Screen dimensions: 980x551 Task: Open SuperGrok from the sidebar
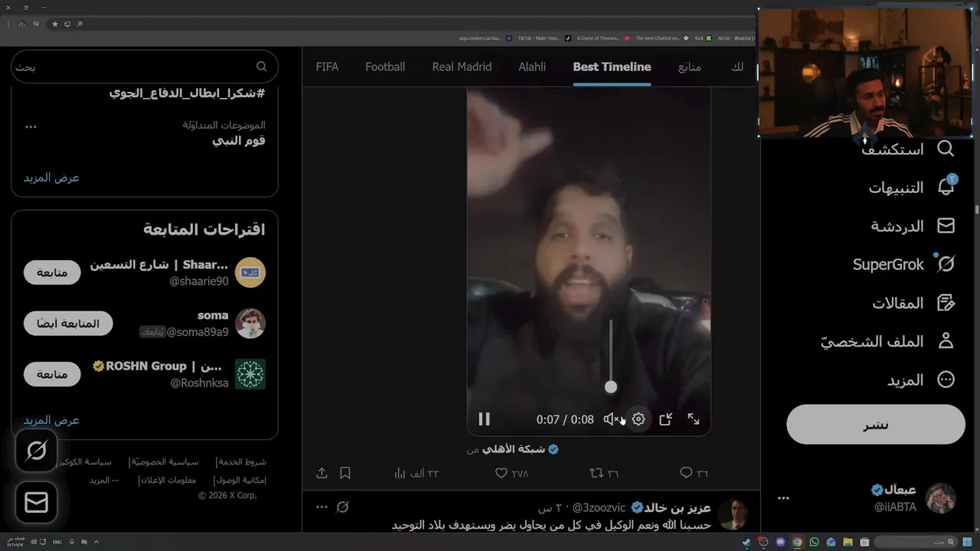click(904, 265)
